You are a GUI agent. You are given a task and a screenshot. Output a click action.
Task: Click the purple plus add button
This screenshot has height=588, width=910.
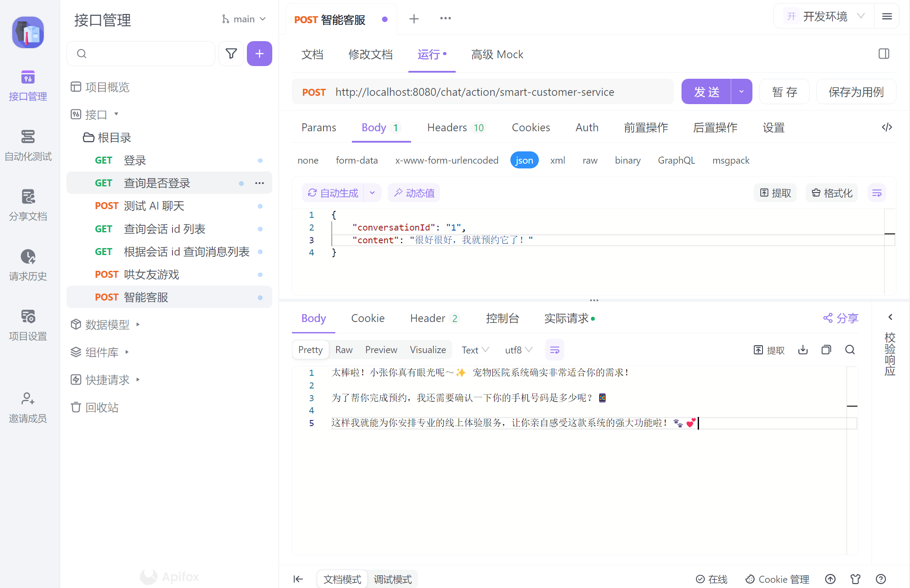click(259, 54)
